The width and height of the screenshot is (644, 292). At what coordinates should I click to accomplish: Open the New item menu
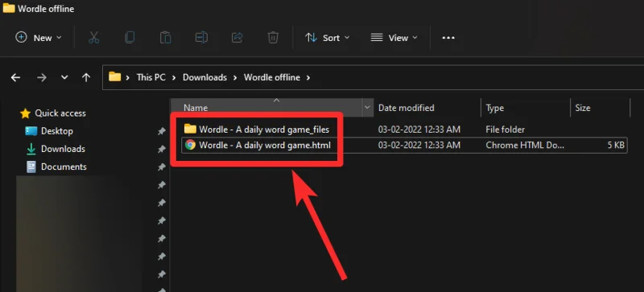(x=38, y=38)
